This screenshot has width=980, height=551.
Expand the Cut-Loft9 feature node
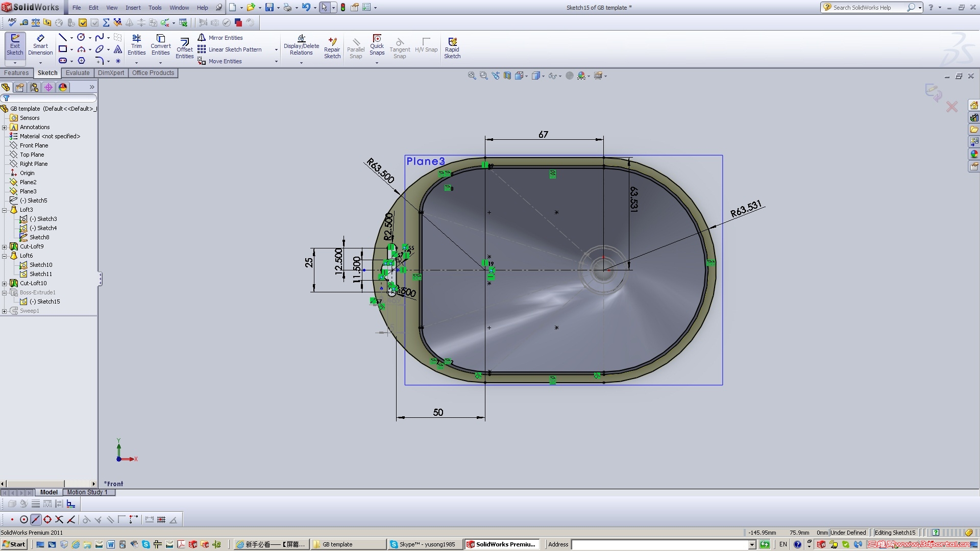click(x=5, y=246)
